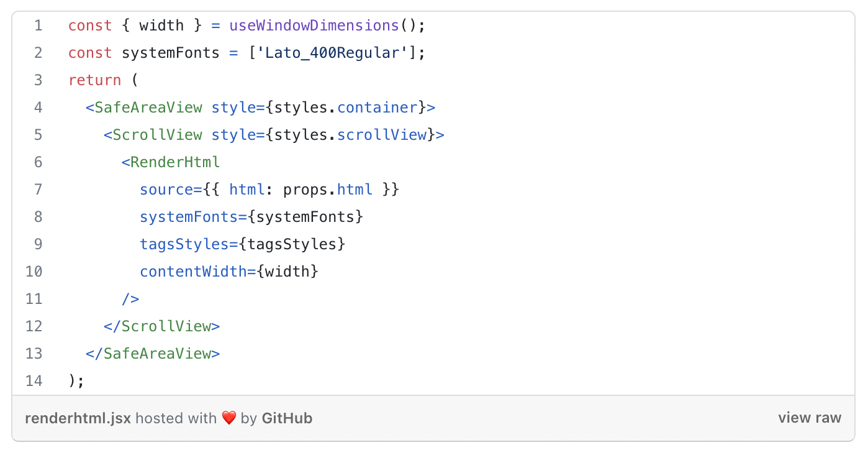Image resolution: width=868 pixels, height=450 pixels.
Task: Click line number 5 in the gutter
Action: point(38,135)
